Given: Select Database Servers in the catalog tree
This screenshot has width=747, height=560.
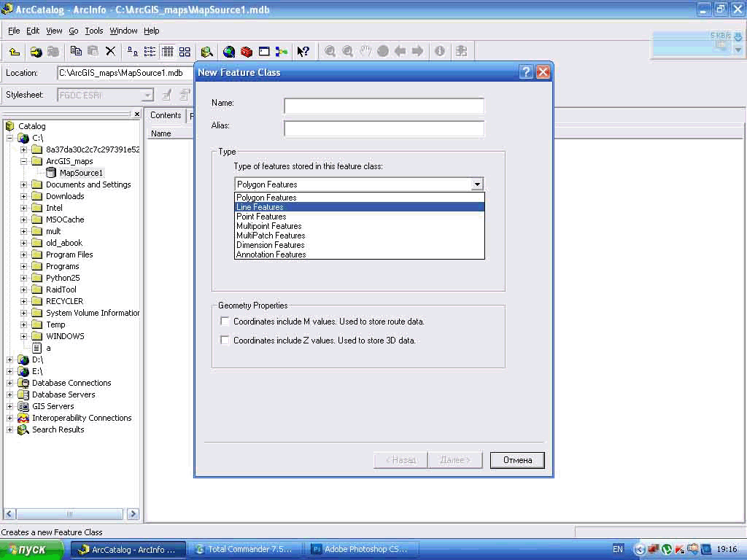Looking at the screenshot, I should tap(63, 394).
